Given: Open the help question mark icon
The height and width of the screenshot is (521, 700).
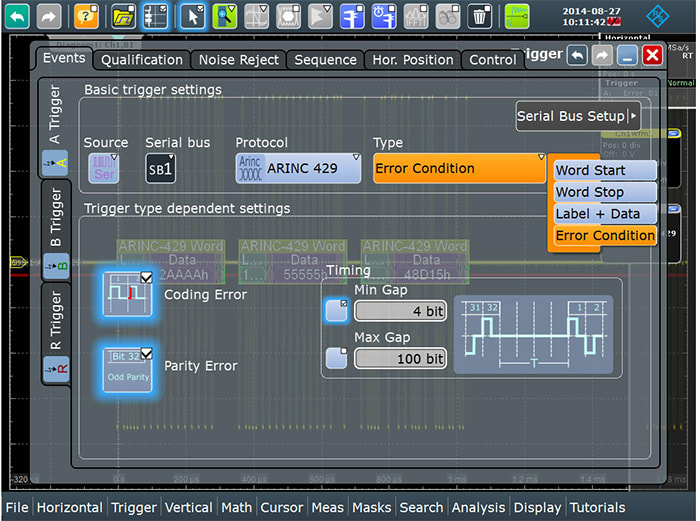Looking at the screenshot, I should click(x=86, y=17).
